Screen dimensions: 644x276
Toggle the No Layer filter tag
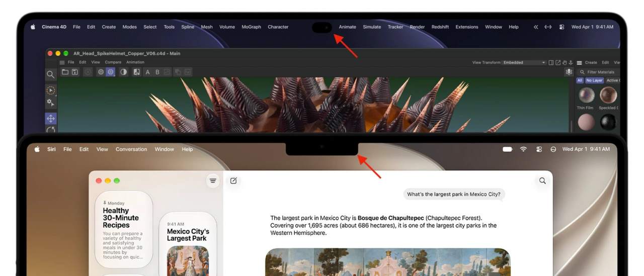pyautogui.click(x=594, y=80)
